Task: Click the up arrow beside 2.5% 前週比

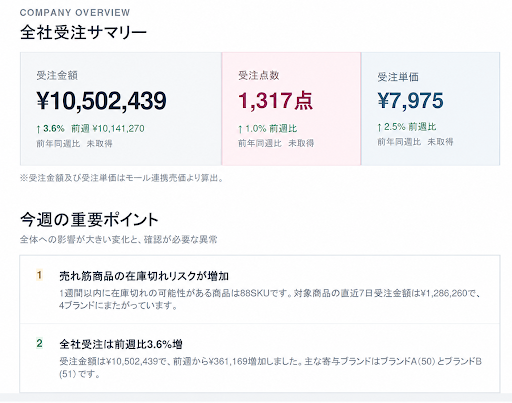Action: click(379, 127)
